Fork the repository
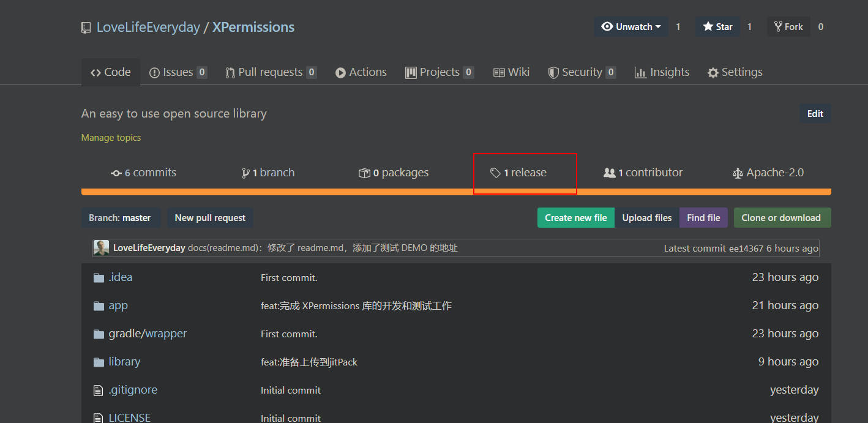868x423 pixels. coord(788,26)
